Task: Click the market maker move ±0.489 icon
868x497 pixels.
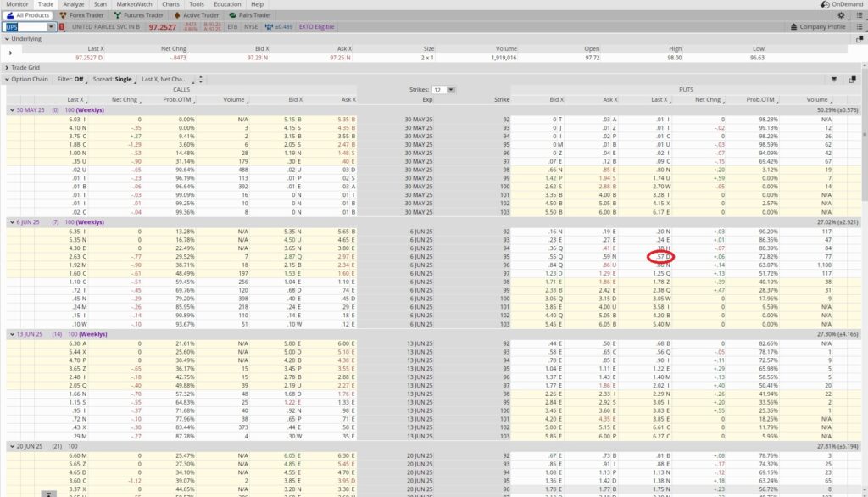Action: 269,26
